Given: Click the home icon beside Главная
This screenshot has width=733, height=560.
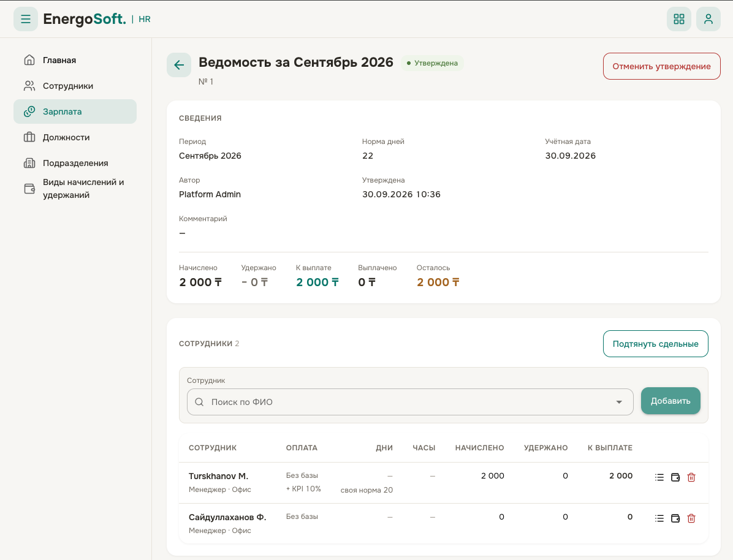Looking at the screenshot, I should tap(29, 60).
